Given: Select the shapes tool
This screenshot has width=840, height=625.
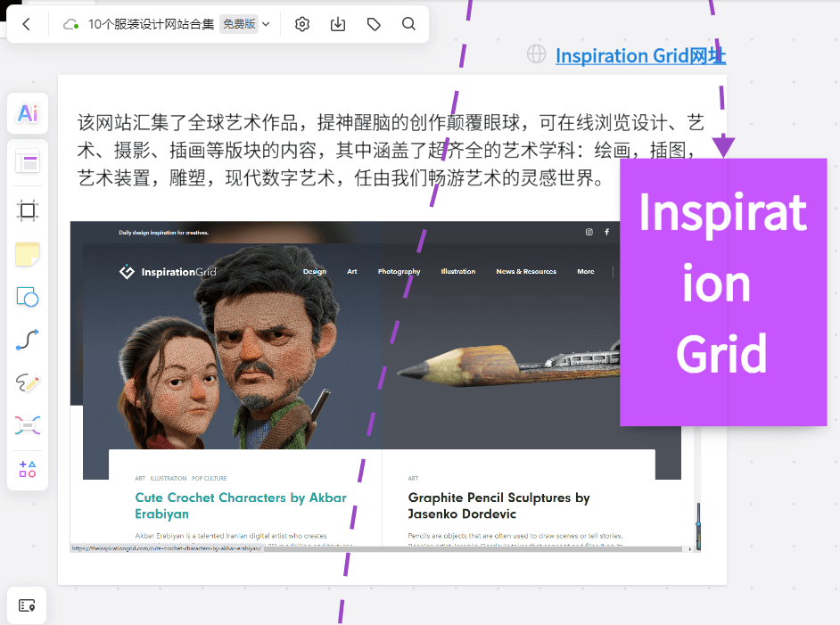Looking at the screenshot, I should pyautogui.click(x=28, y=297).
